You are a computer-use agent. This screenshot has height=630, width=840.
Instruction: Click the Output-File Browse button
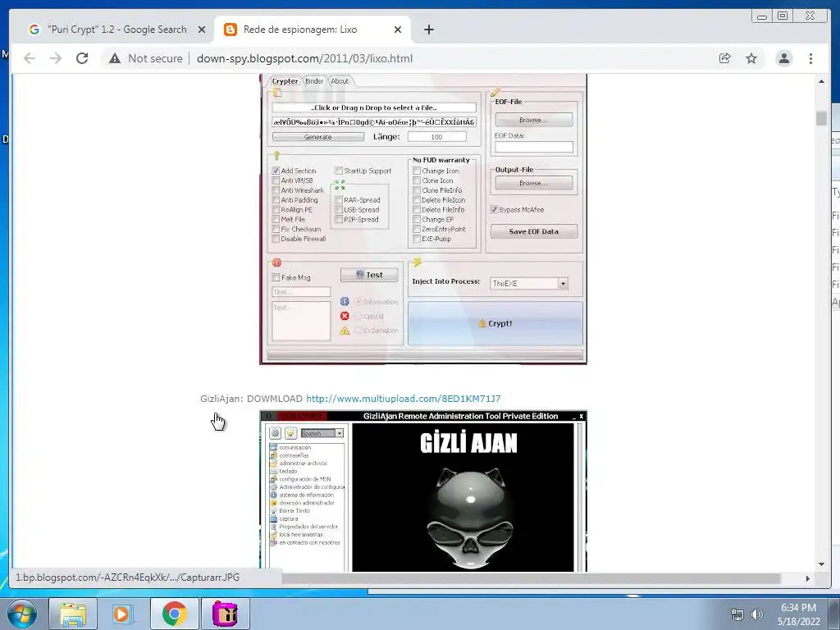pyautogui.click(x=533, y=183)
